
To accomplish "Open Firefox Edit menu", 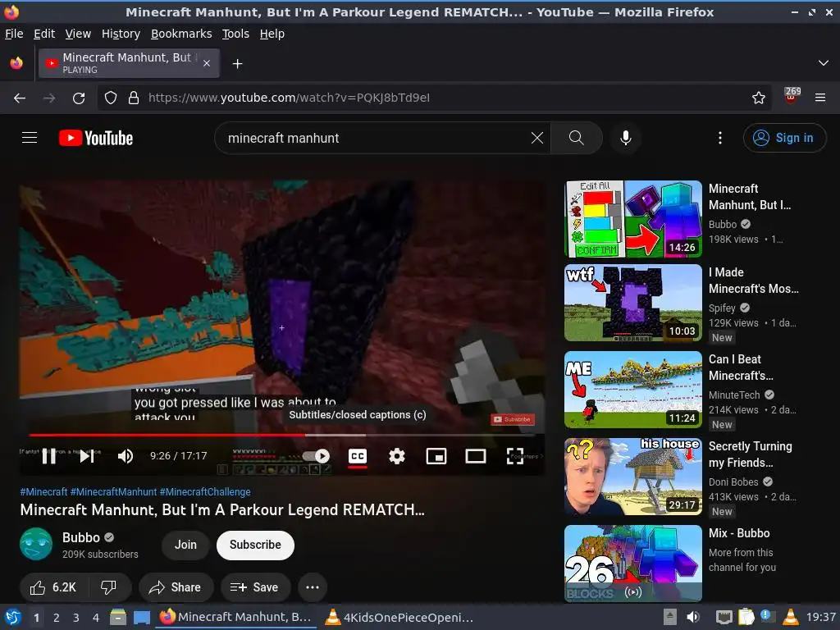I will coord(44,34).
